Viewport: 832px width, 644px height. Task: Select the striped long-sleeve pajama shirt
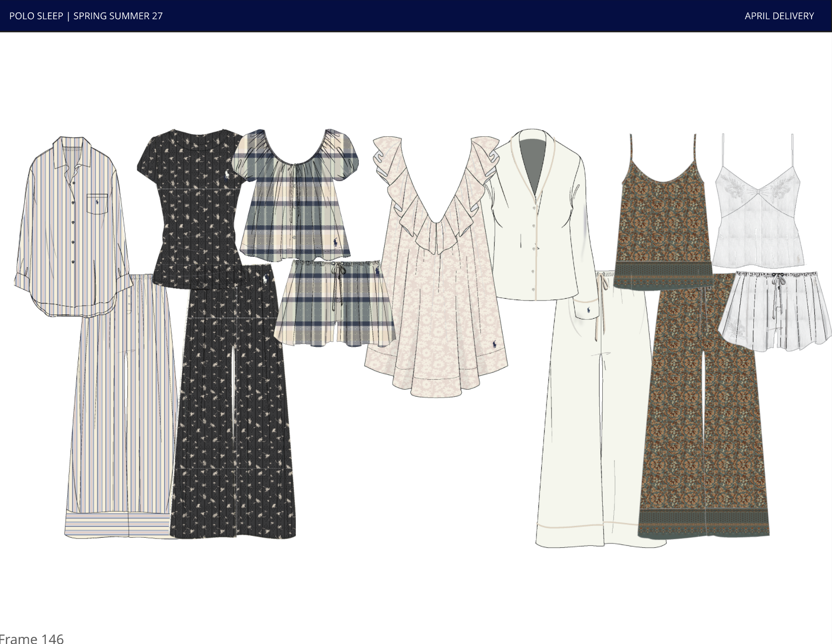73,226
